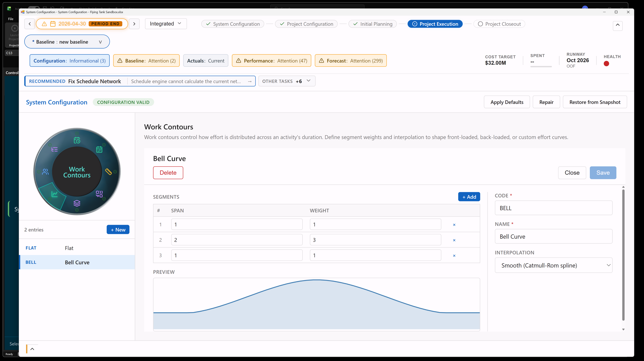Remove segment row 3 with its x icon
Image resolution: width=644 pixels, height=361 pixels.
pyautogui.click(x=454, y=256)
